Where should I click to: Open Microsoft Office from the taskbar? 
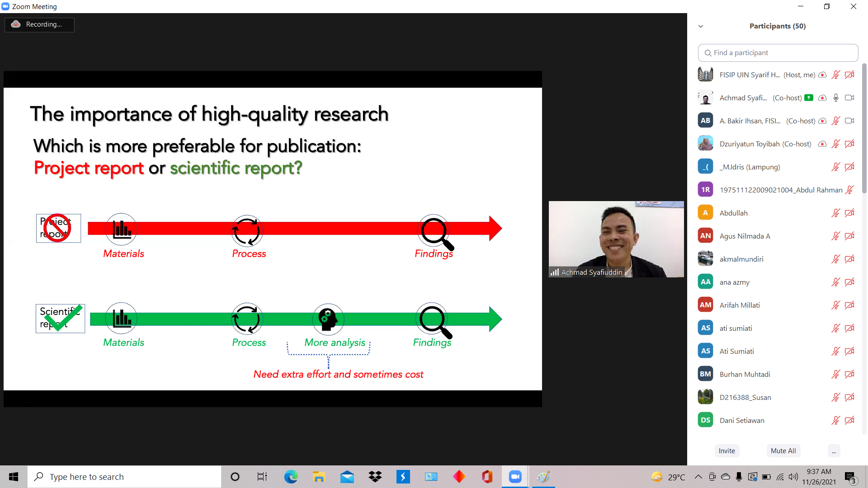[487, 477]
